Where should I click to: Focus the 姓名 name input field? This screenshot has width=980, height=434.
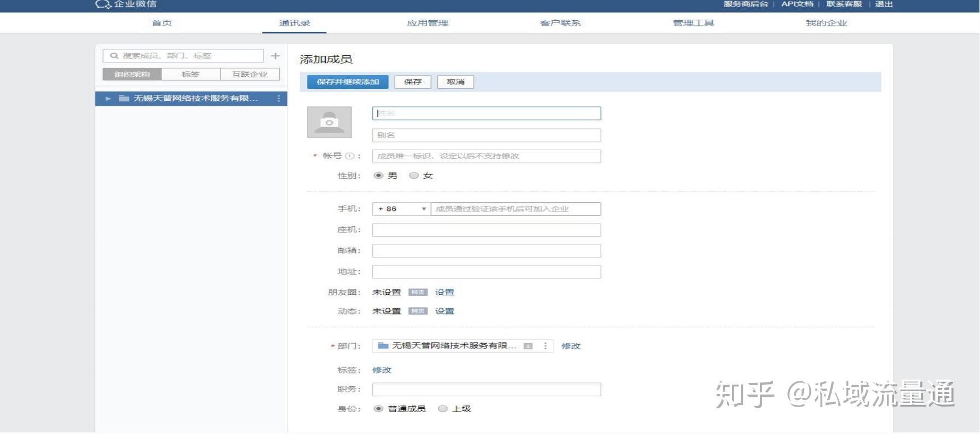tap(487, 113)
